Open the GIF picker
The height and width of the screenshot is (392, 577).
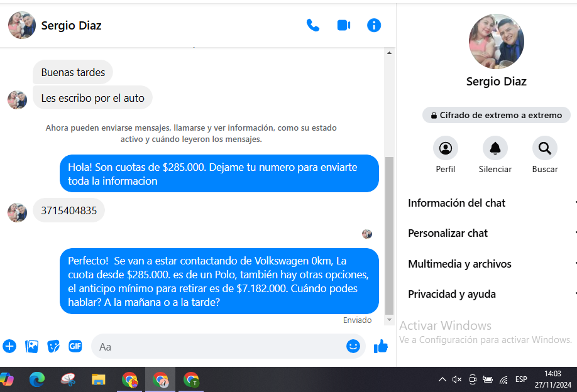point(75,346)
